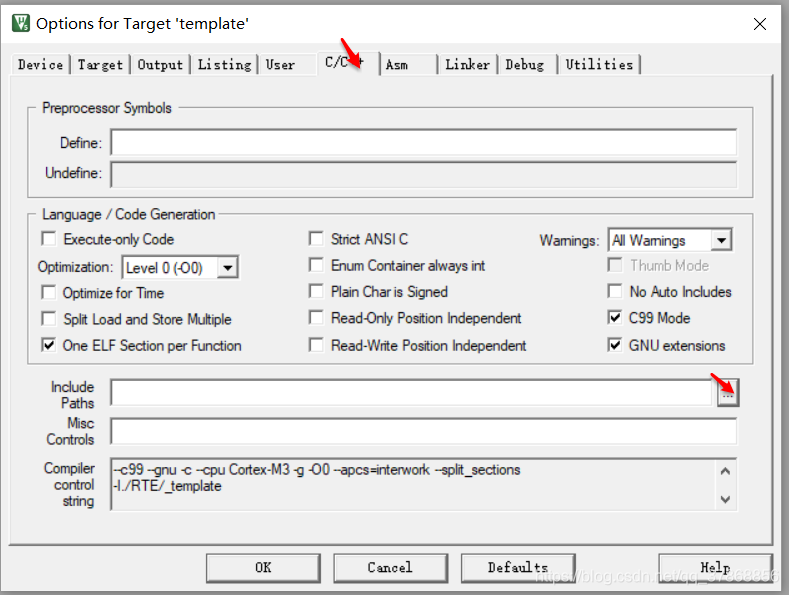Click the compiler string scroll up arrow
Image resolution: width=789 pixels, height=595 pixels.
coord(725,471)
